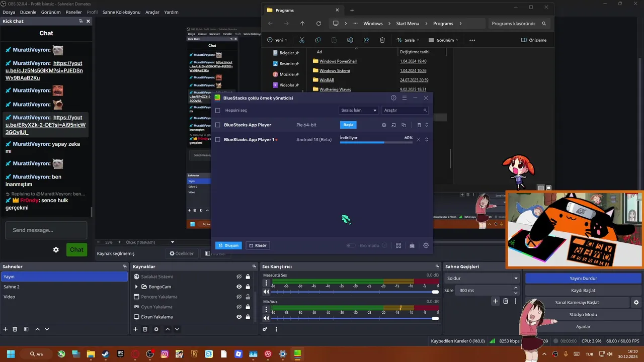Tick BlueStacks App Player checkbox
Image resolution: width=644 pixels, height=362 pixels.
(x=218, y=125)
